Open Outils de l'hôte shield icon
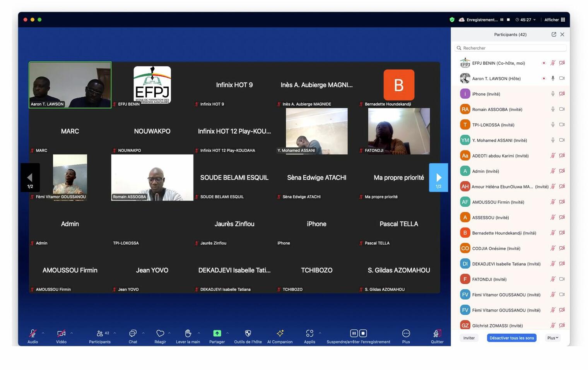This screenshot has width=588, height=370. point(248,334)
